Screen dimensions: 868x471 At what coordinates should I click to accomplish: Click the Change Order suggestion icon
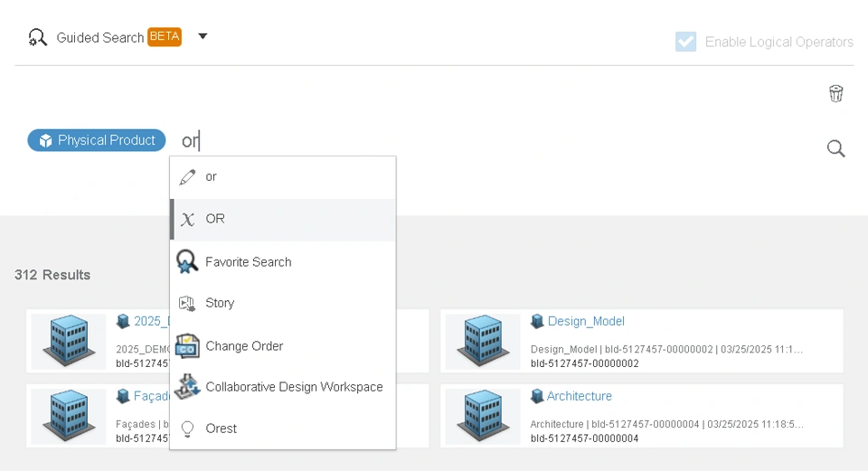187,346
